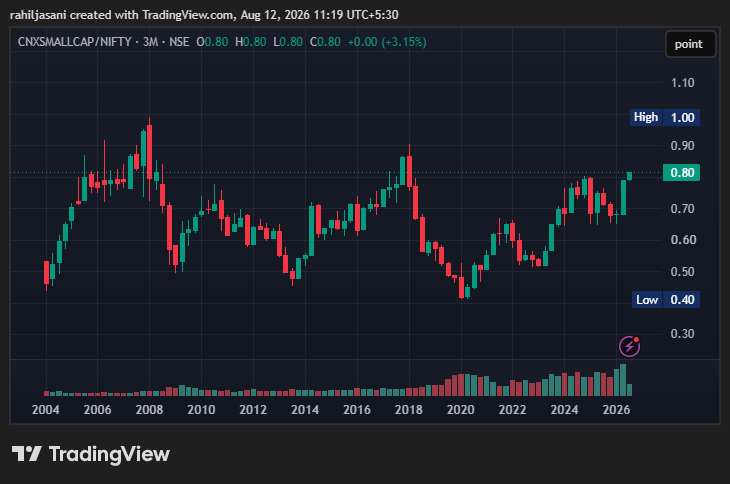This screenshot has height=484, width=730.
Task: Click the NSE exchange label in legend
Action: 179,42
